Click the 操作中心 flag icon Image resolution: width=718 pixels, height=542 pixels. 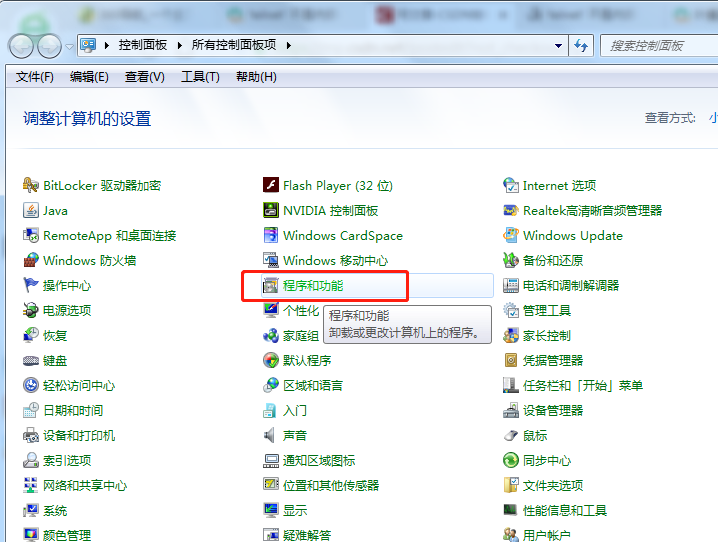(31, 285)
